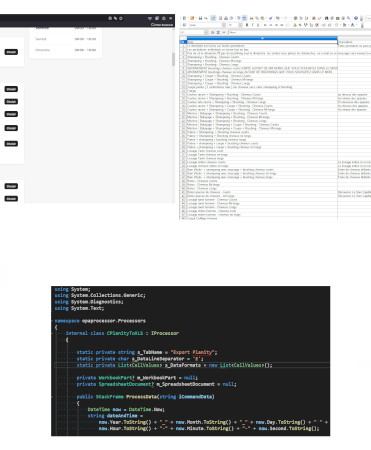The height and width of the screenshot is (450, 371).
Task: Align cell text left
Action: 265,25
